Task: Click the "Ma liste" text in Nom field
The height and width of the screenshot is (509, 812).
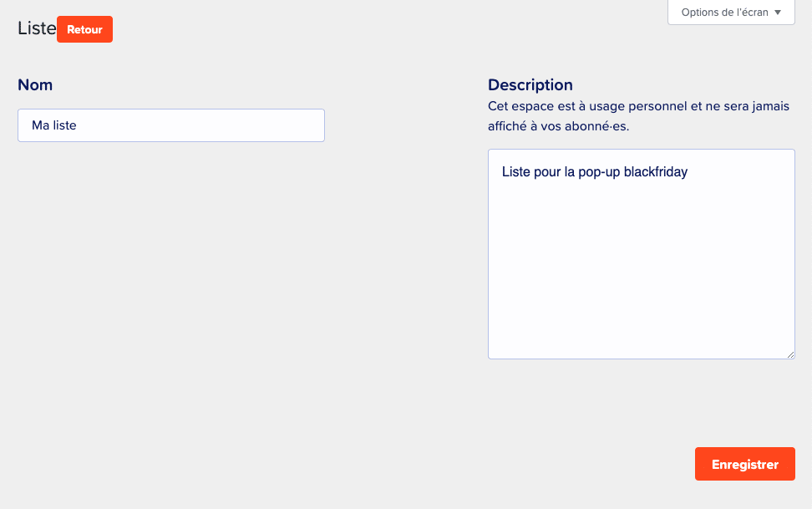Action: (x=54, y=125)
